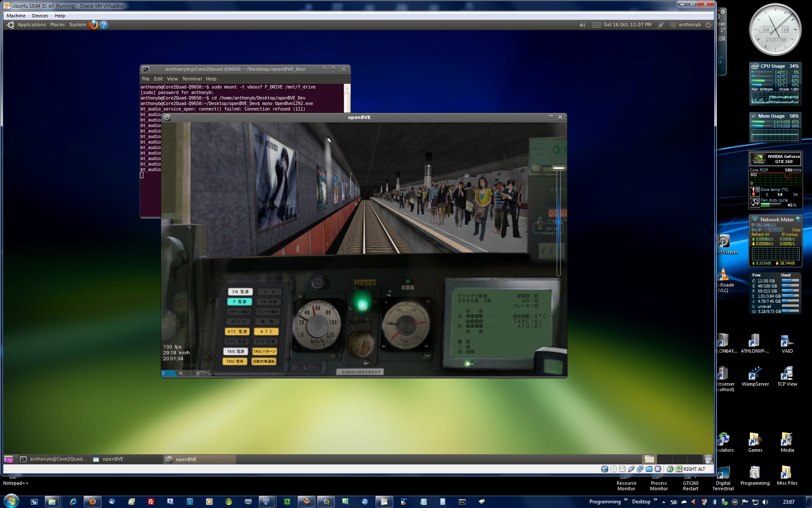Click the VirtualBox hard disk activity icon

(x=605, y=469)
